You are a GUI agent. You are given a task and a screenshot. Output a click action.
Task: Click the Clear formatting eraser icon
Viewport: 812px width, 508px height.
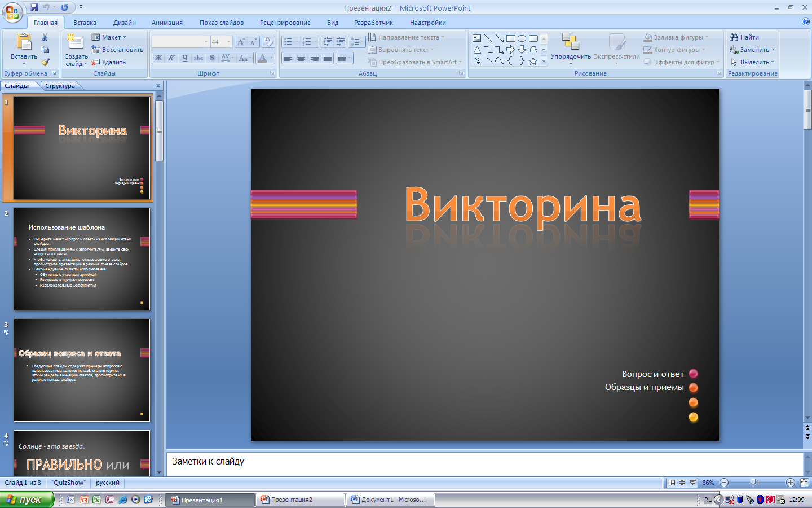269,42
